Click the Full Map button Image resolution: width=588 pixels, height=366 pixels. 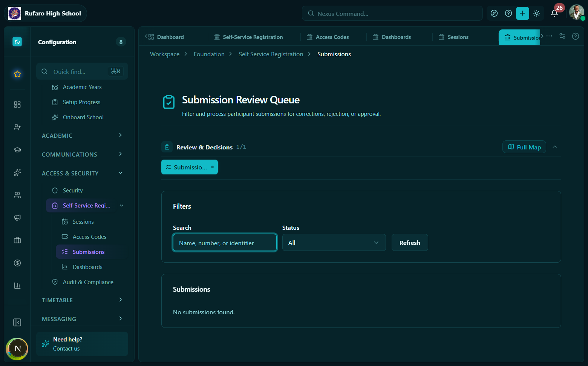tap(524, 147)
